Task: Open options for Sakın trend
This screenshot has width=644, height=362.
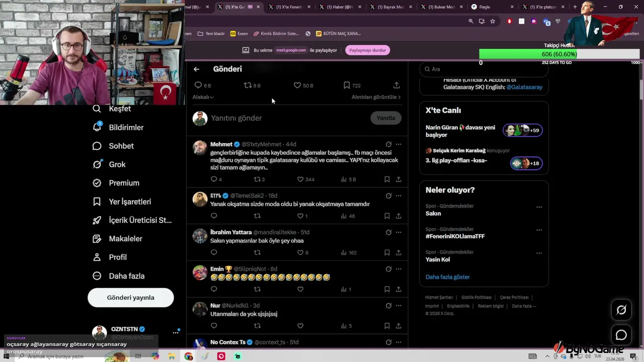Action: tap(539, 207)
